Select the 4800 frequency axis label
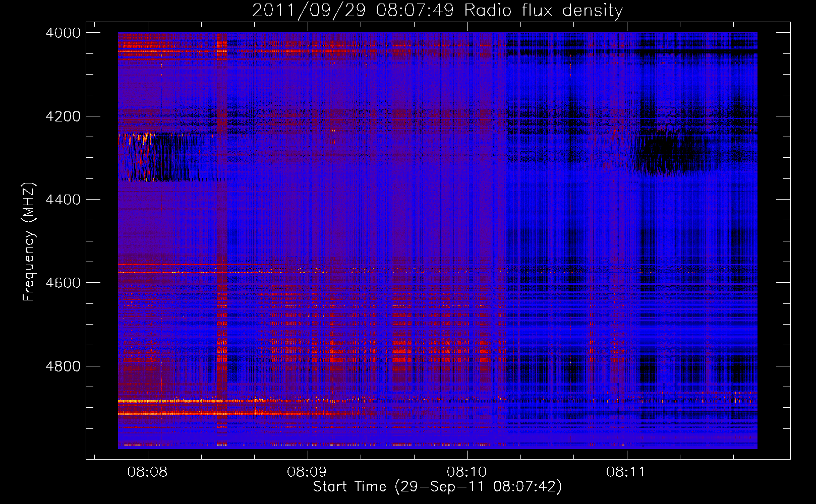Viewport: 816px width, 504px height. coord(63,366)
